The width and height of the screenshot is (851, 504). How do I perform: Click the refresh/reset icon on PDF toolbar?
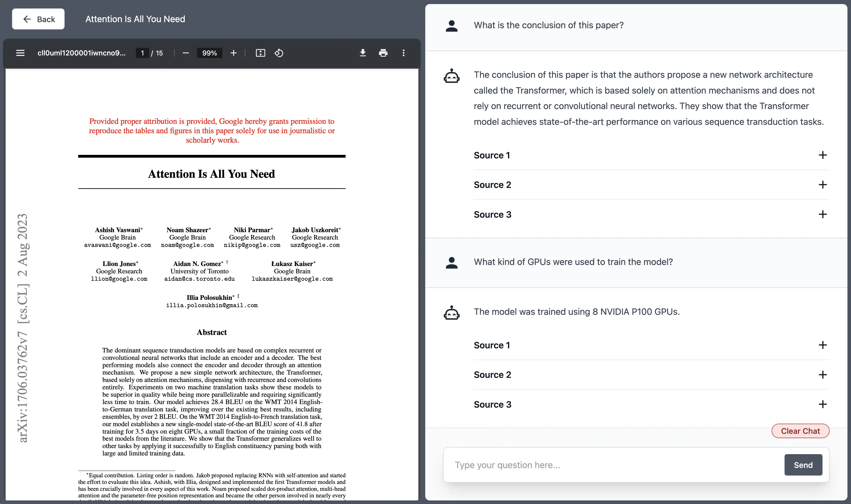click(x=278, y=53)
